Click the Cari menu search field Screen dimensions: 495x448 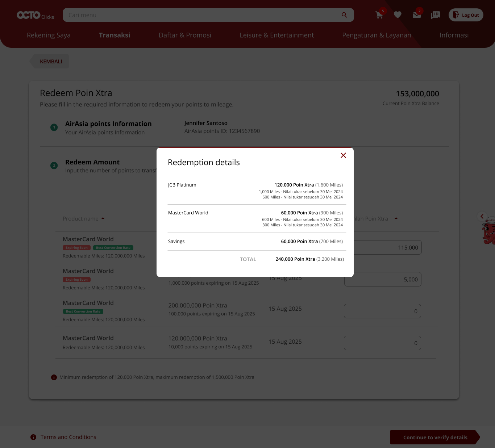[201, 15]
